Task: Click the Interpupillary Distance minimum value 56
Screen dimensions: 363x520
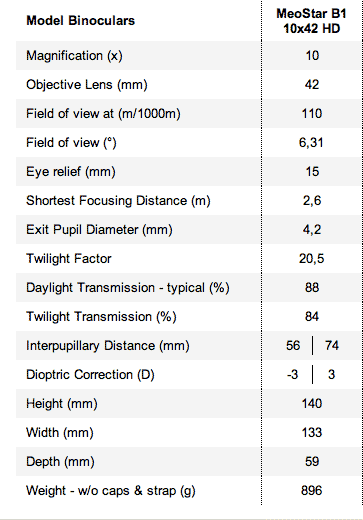Action: pyautogui.click(x=293, y=346)
